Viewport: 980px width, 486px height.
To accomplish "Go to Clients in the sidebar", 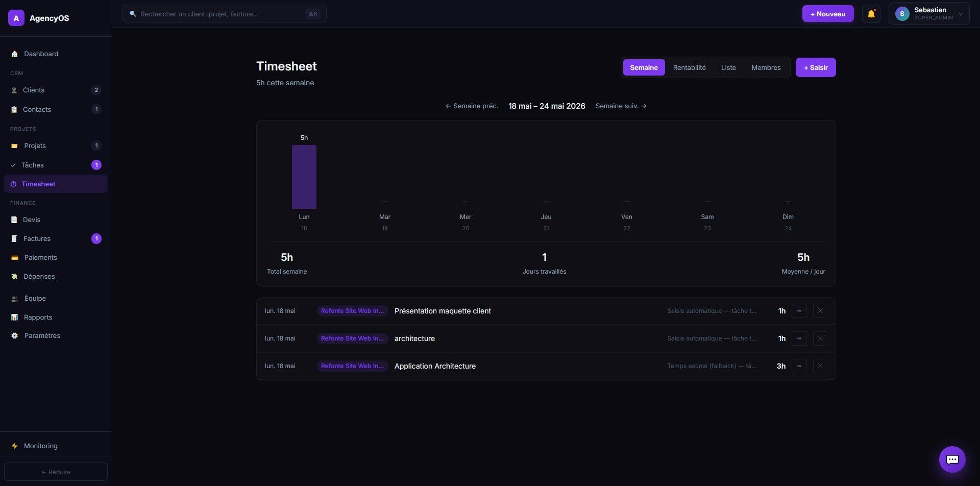I will [56, 90].
